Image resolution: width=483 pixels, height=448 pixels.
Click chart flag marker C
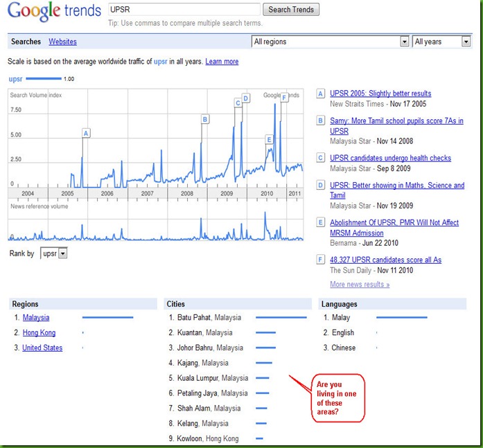238,102
